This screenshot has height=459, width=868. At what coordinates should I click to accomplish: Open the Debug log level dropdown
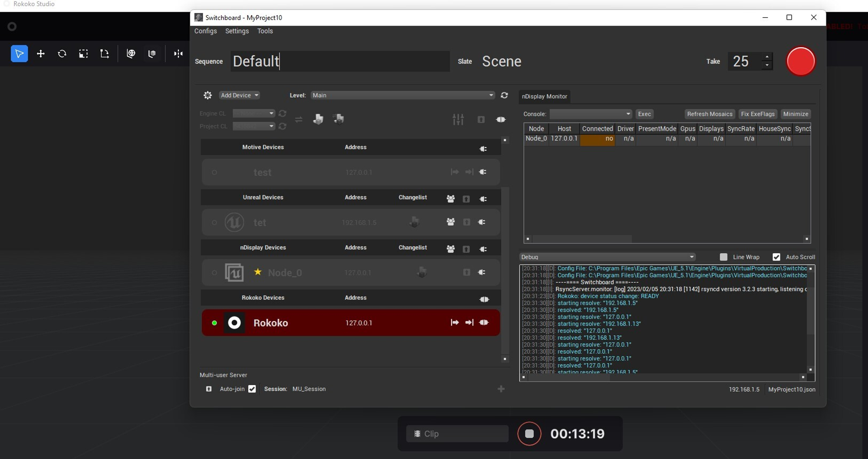click(607, 257)
